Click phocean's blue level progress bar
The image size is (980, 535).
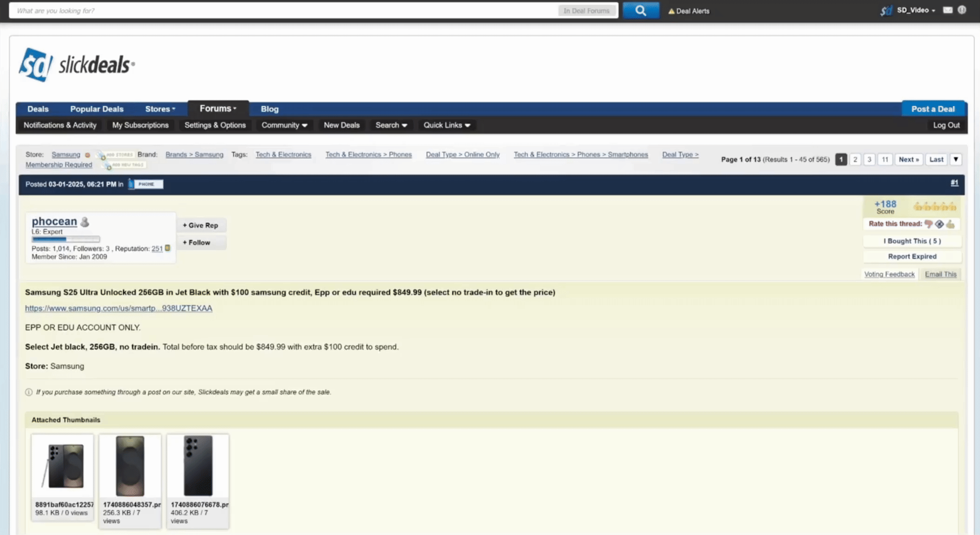click(x=66, y=239)
